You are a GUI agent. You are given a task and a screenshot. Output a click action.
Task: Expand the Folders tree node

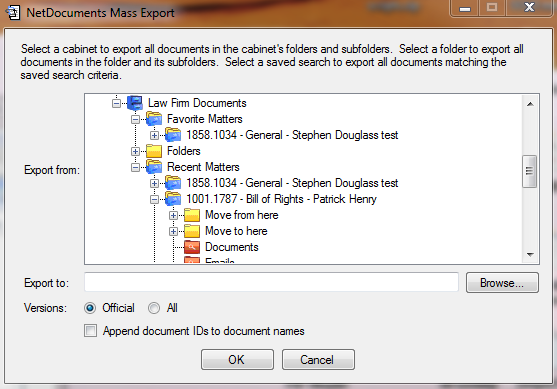(135, 152)
